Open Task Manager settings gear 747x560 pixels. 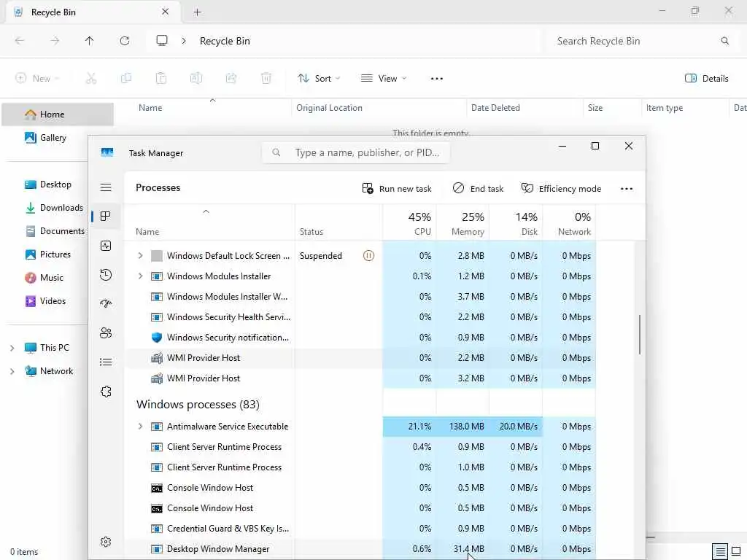(106, 542)
